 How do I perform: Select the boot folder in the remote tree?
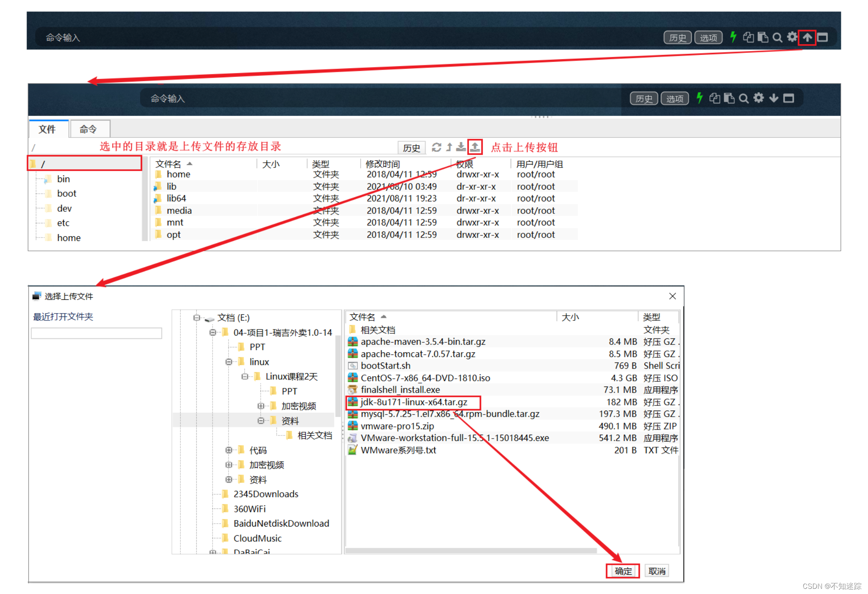click(x=67, y=194)
